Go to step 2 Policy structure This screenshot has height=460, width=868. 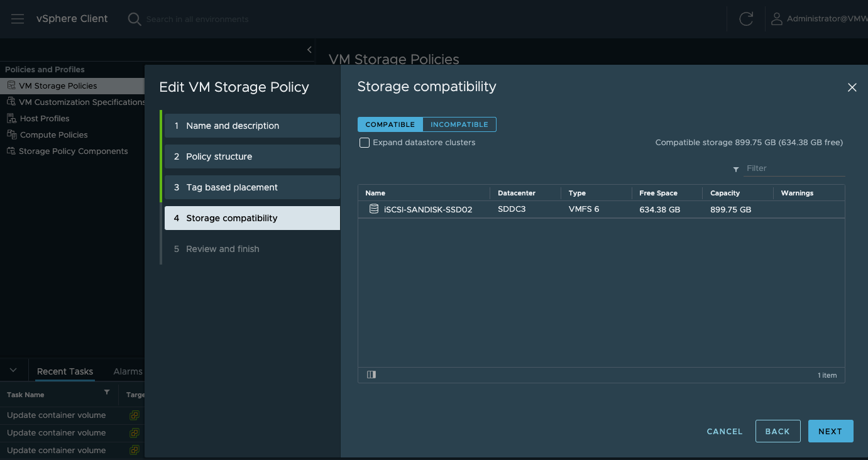252,156
